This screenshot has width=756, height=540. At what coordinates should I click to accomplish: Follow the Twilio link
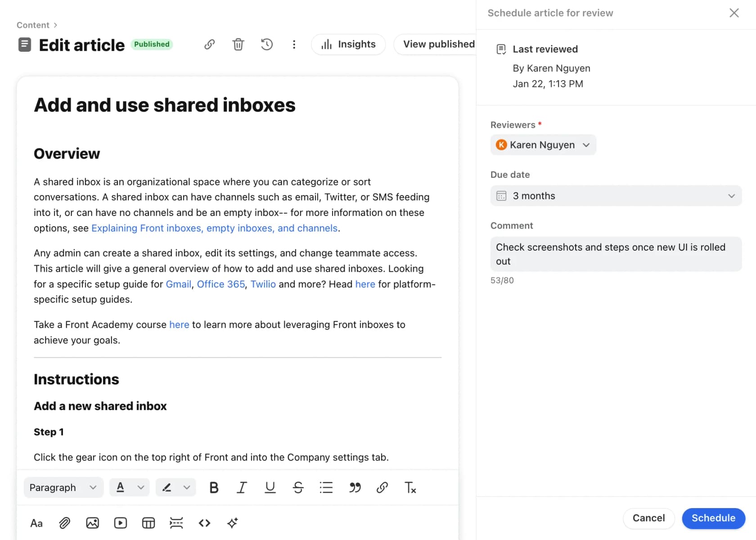tap(263, 284)
